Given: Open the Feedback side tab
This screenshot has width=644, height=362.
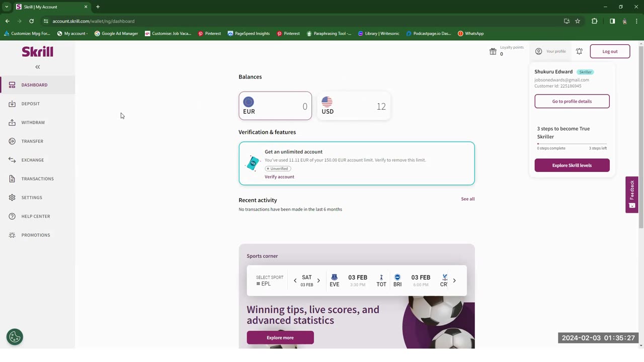Looking at the screenshot, I should click(632, 195).
